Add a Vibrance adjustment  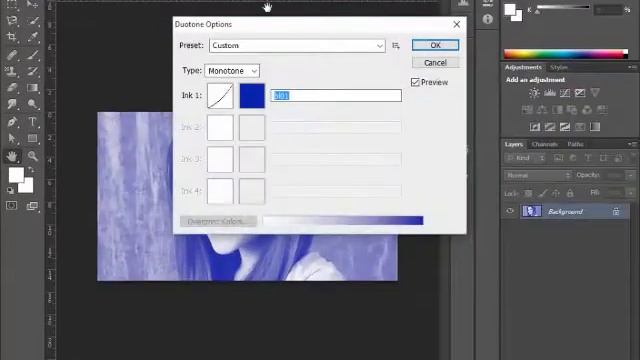coord(595,93)
